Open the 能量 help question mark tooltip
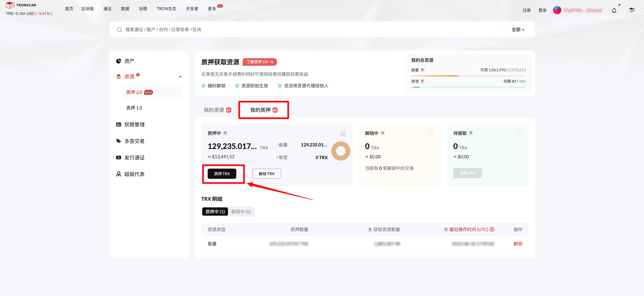 click(422, 70)
